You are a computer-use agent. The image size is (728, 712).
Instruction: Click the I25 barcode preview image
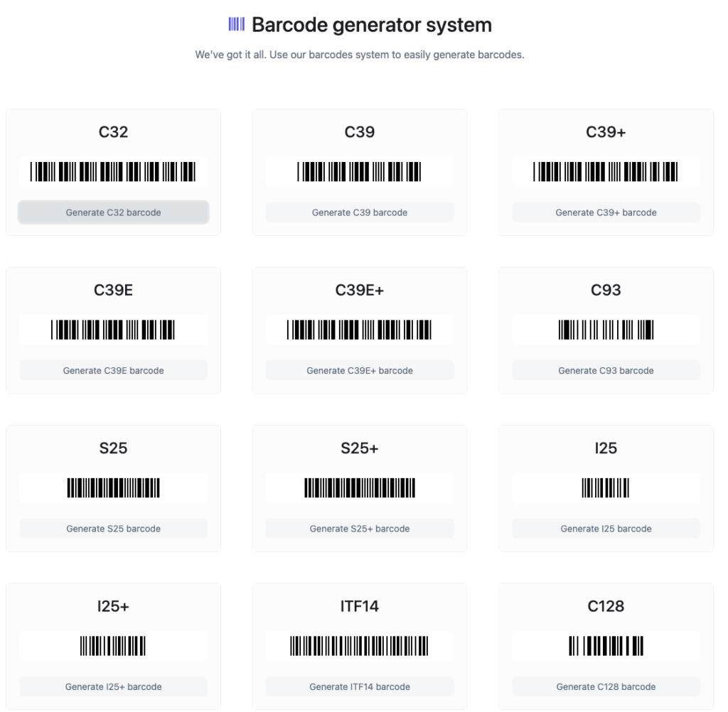[x=606, y=488]
